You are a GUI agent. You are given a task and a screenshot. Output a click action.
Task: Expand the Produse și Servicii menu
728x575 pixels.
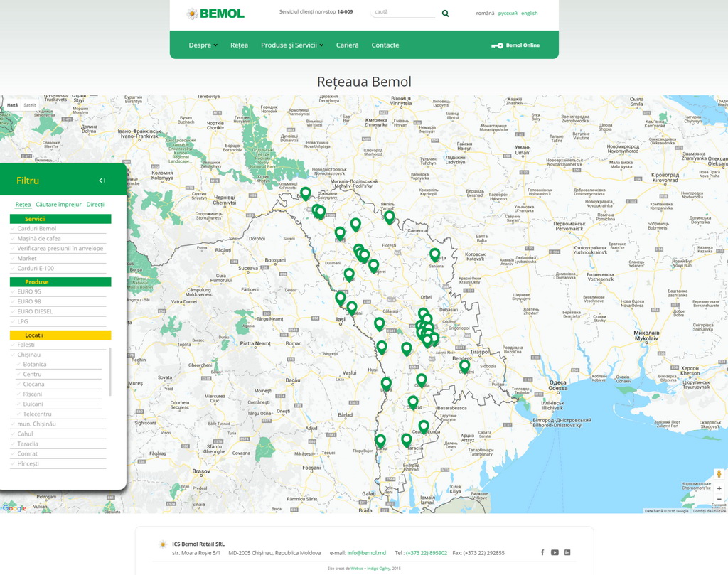(x=292, y=45)
